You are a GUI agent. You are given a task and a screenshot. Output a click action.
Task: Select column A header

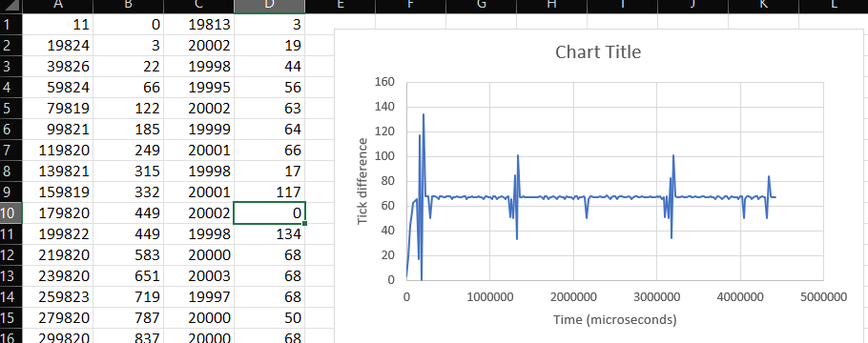[x=57, y=6]
